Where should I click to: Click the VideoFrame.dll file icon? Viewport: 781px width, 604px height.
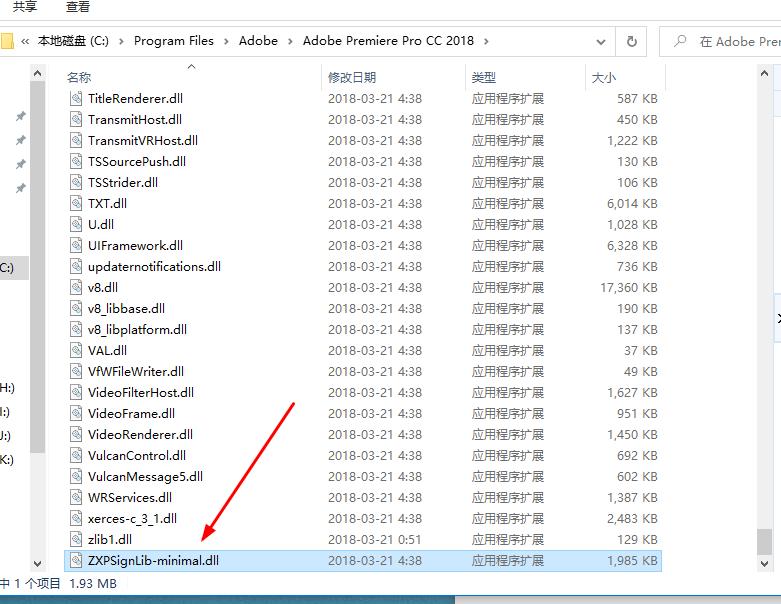(x=76, y=413)
